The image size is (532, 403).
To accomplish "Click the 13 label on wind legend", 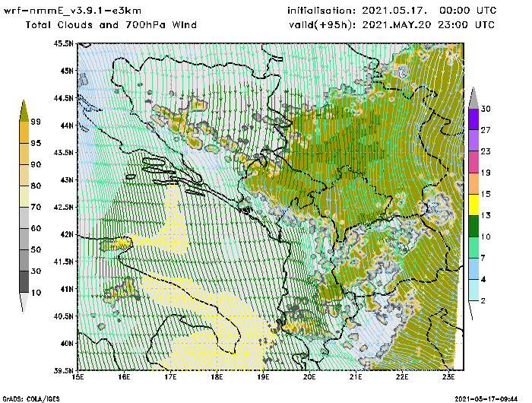I will (x=486, y=216).
